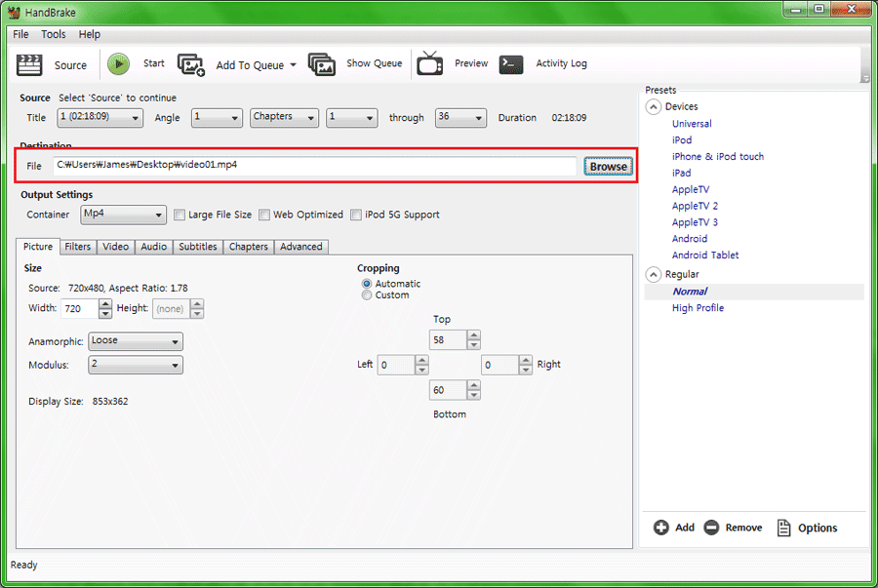Increase Right crop value stepper
878x588 pixels.
(525, 360)
